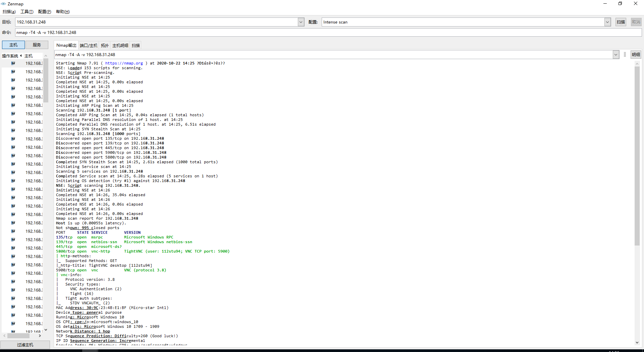Focus the 目标 target address field

(157, 22)
